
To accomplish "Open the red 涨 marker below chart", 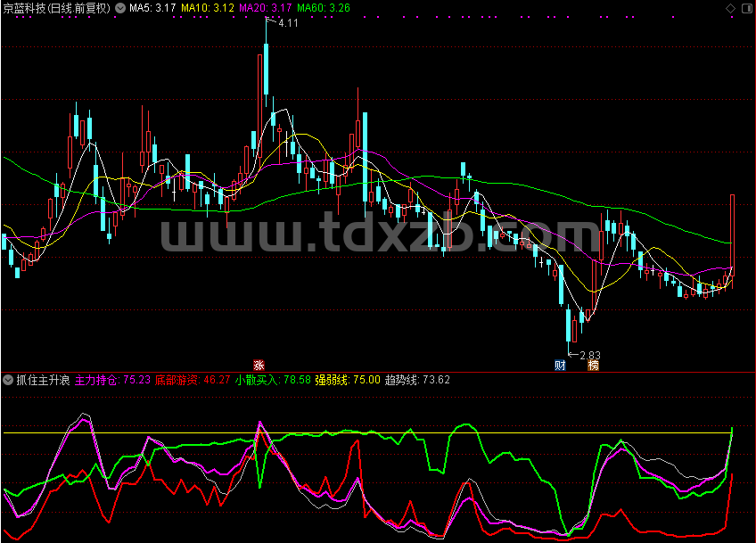I will [x=259, y=365].
